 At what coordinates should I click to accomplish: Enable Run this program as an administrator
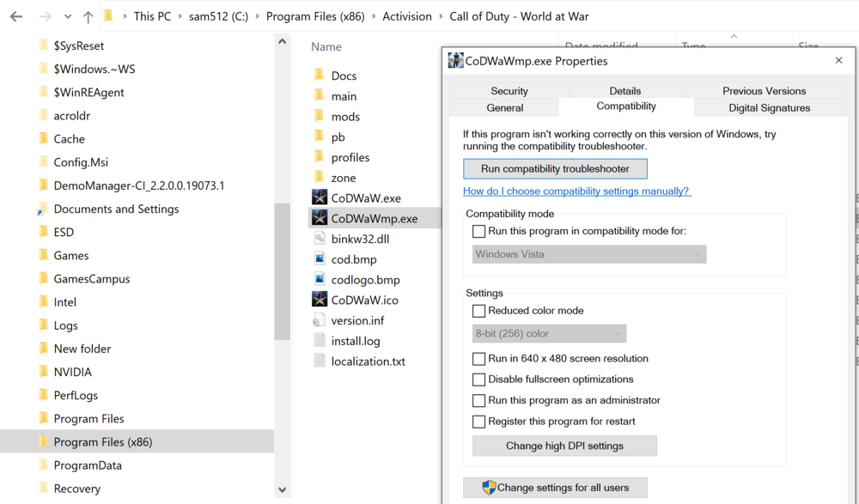479,401
